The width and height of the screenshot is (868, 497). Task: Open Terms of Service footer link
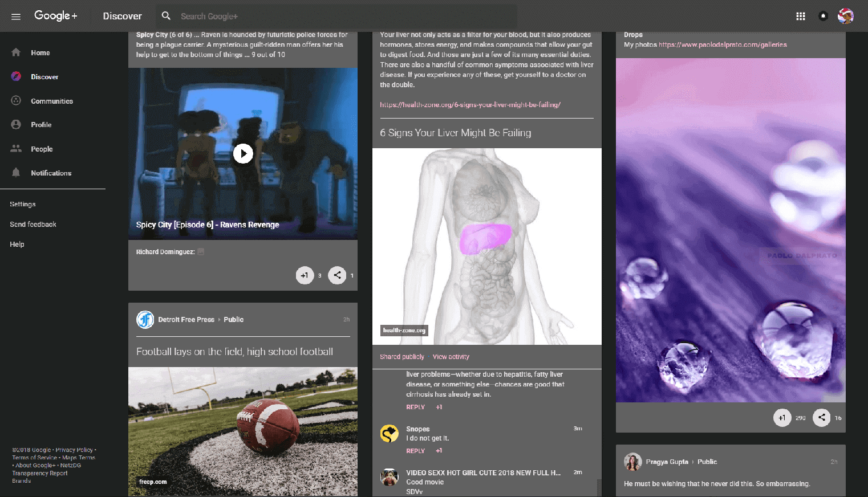click(x=35, y=458)
